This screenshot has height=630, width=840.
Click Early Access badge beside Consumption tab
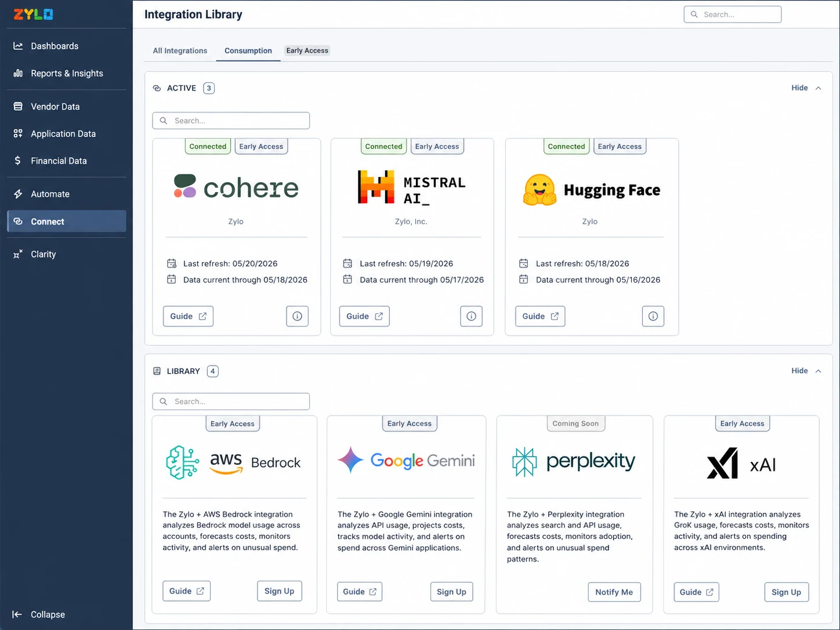(307, 50)
